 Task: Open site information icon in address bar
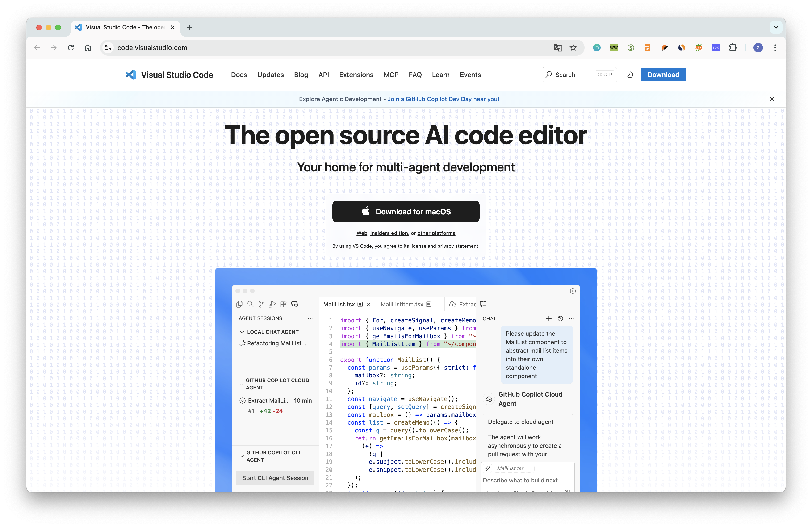[108, 48]
